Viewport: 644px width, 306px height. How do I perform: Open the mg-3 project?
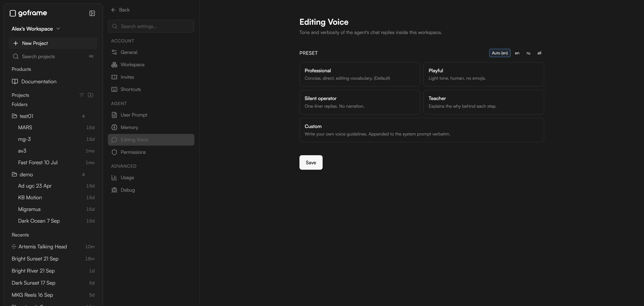point(53,139)
